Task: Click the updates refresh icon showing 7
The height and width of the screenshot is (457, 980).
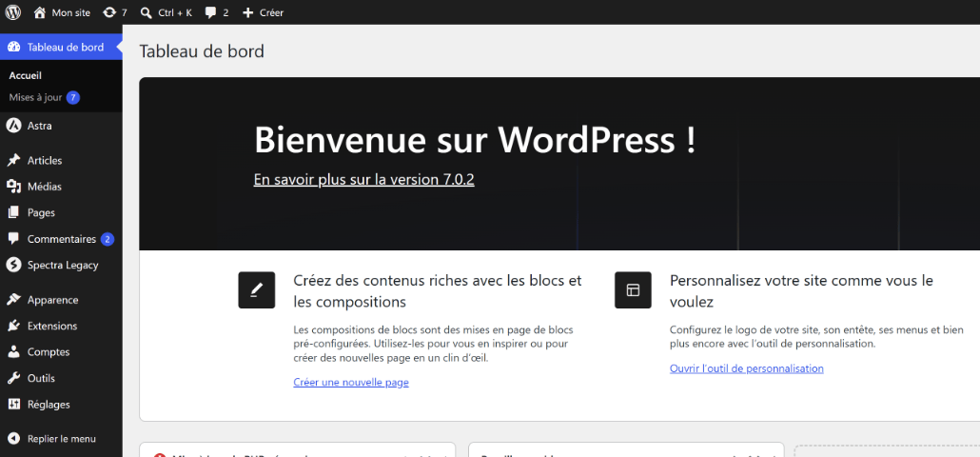Action: point(109,12)
